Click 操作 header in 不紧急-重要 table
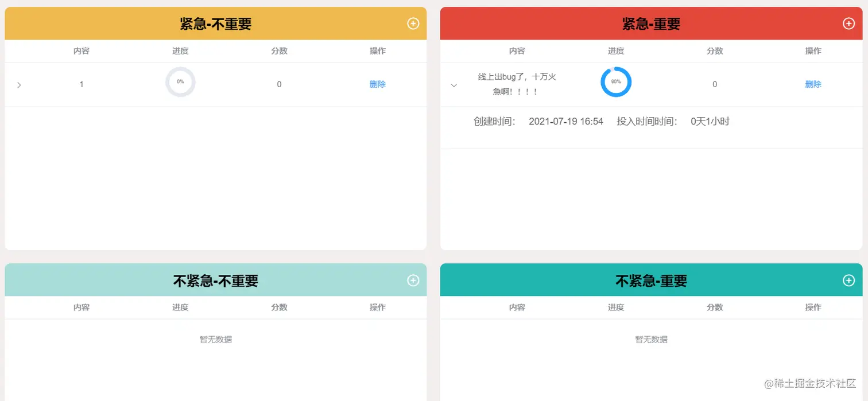868x401 pixels. [813, 307]
